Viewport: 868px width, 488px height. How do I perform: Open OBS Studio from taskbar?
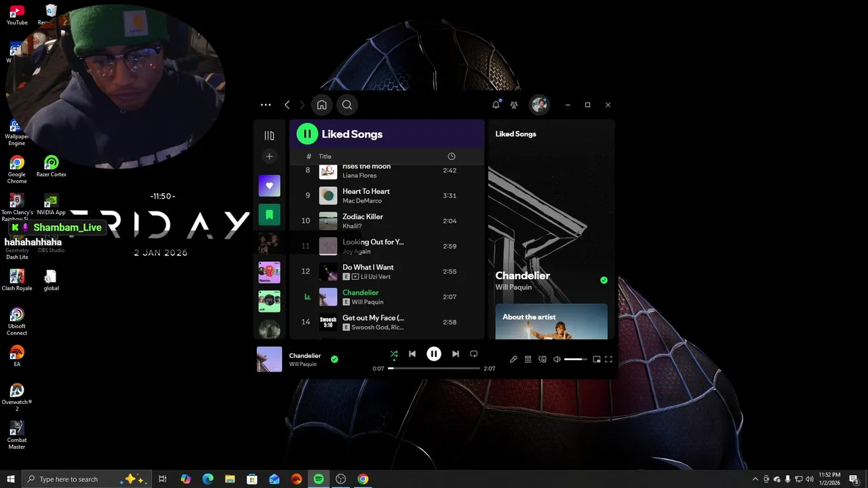pos(341,479)
